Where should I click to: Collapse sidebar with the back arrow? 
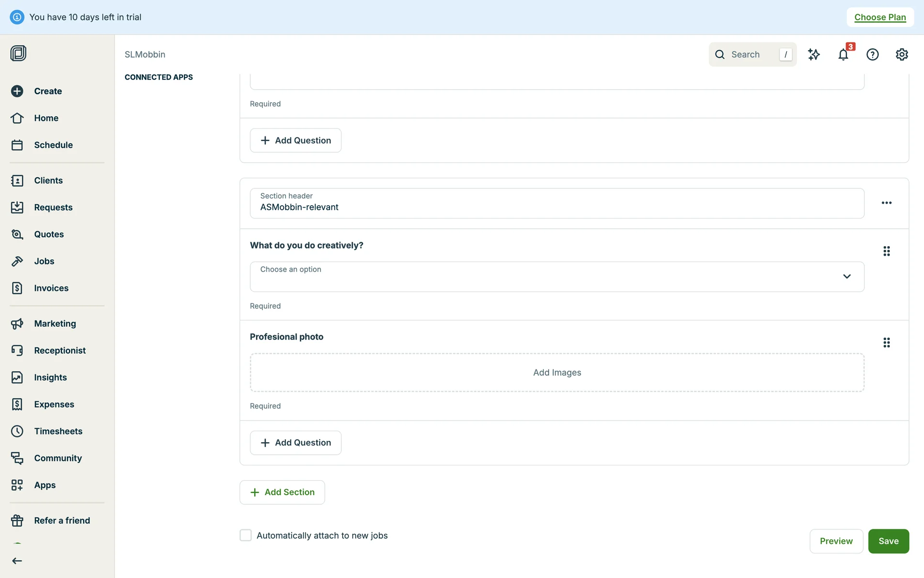(x=17, y=561)
